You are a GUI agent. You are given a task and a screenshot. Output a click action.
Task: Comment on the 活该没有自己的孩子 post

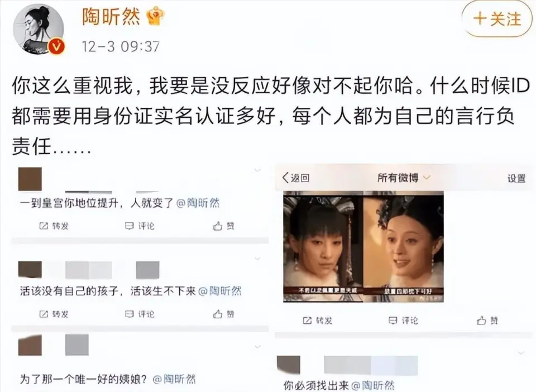[x=140, y=314]
